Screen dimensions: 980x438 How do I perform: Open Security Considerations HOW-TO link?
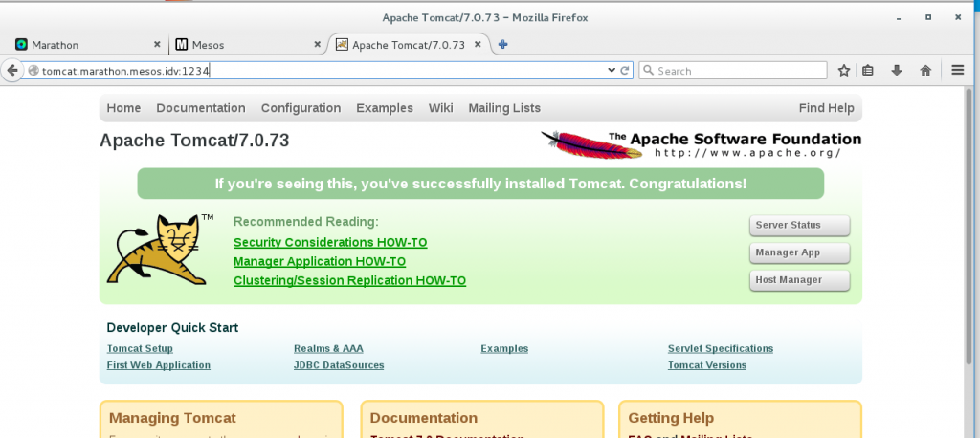tap(330, 243)
